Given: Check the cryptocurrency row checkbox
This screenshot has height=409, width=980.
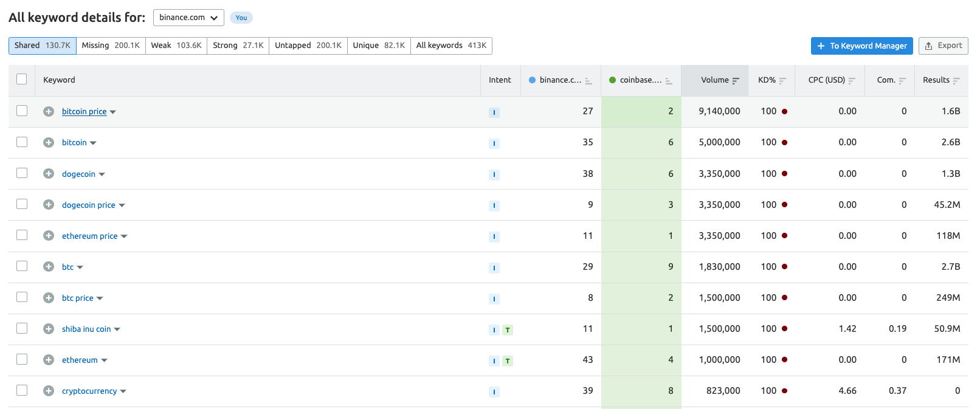Looking at the screenshot, I should [22, 390].
